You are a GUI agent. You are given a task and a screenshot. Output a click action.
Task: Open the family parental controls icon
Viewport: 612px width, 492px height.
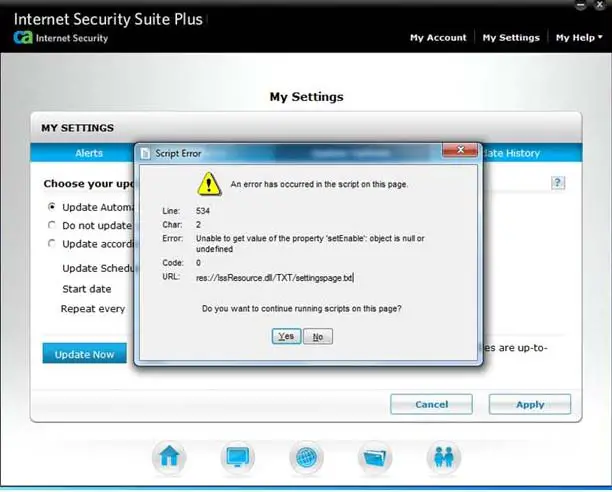pyautogui.click(x=444, y=457)
